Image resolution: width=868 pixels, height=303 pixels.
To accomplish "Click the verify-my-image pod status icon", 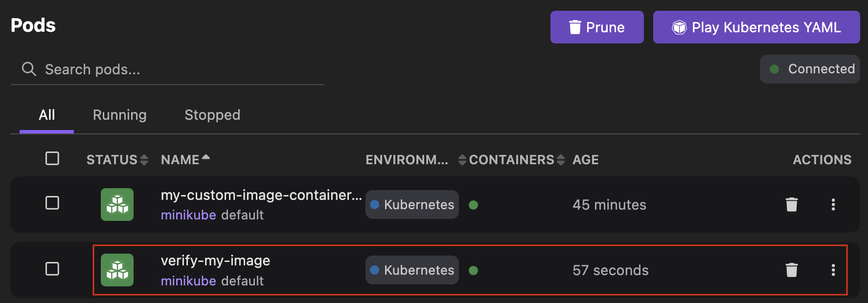I will click(x=117, y=270).
